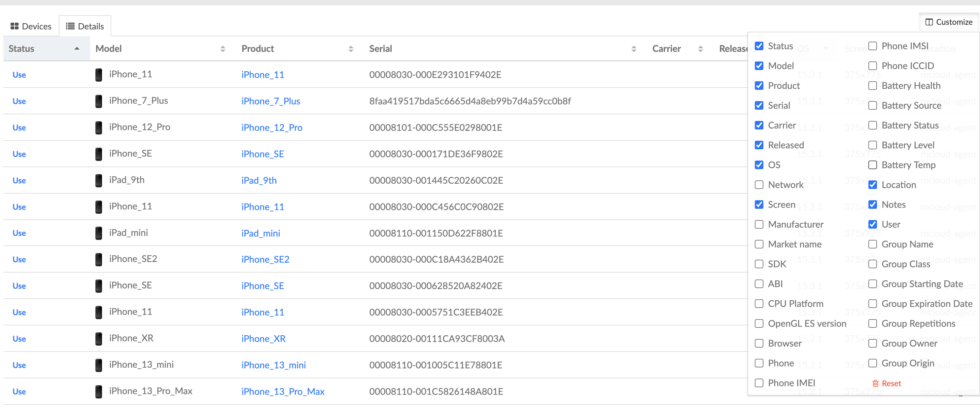
Task: Enable the Battery Health checkbox
Action: pos(873,86)
